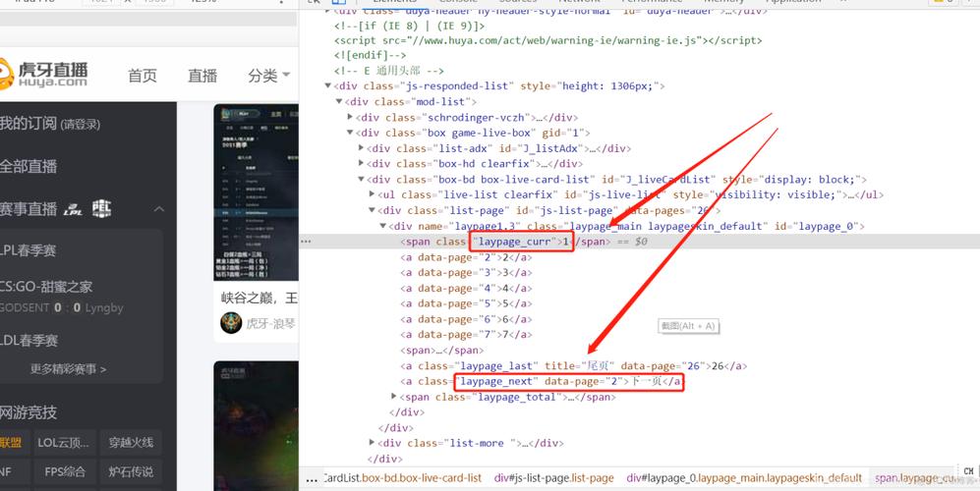Expand the list-more div node
The image size is (980, 491).
[373, 443]
